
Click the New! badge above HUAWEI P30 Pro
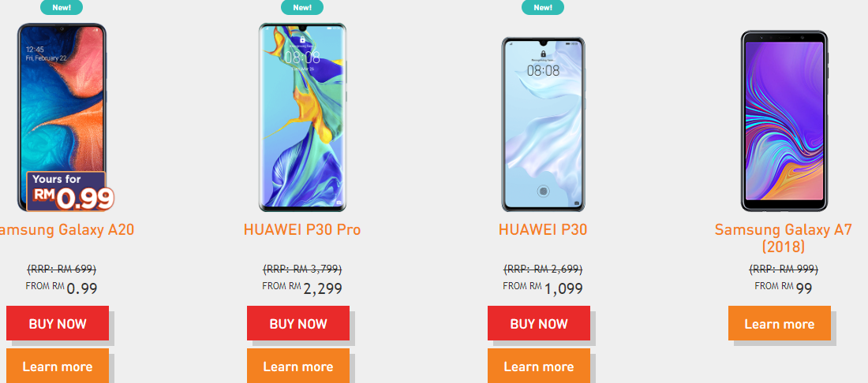(x=302, y=7)
